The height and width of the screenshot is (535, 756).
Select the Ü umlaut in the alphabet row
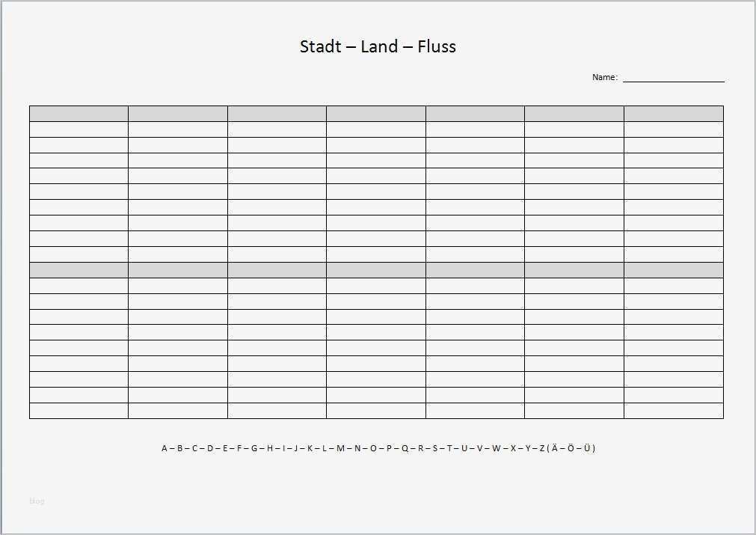(588, 448)
